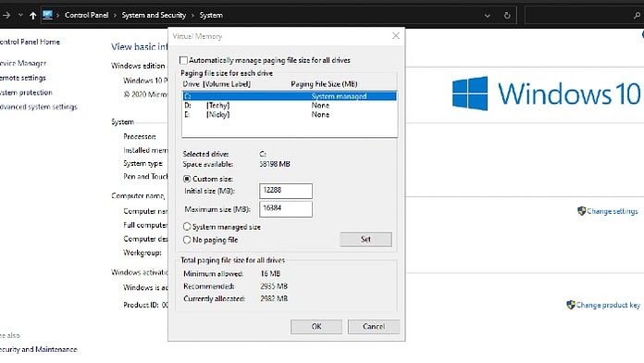Open Security and Maintenance link
Screen dimensions: 644x363
point(38,349)
